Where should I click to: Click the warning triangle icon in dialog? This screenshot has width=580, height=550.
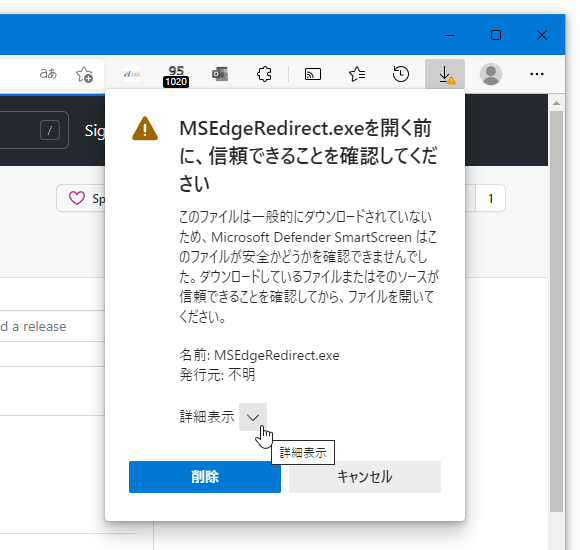click(145, 129)
